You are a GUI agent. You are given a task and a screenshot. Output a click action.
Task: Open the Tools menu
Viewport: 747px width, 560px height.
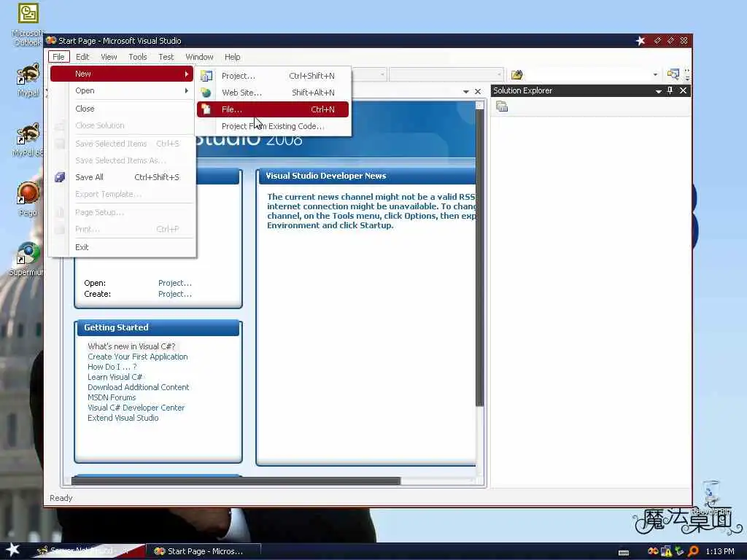tap(138, 57)
